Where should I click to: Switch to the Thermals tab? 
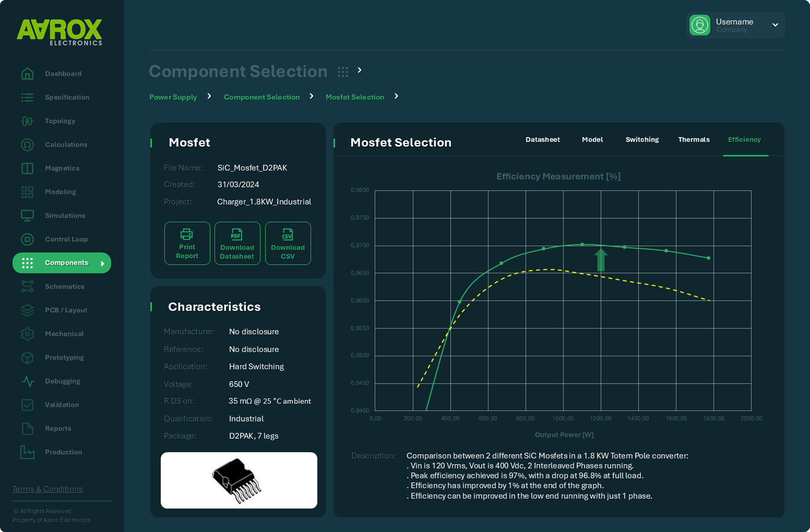[694, 139]
